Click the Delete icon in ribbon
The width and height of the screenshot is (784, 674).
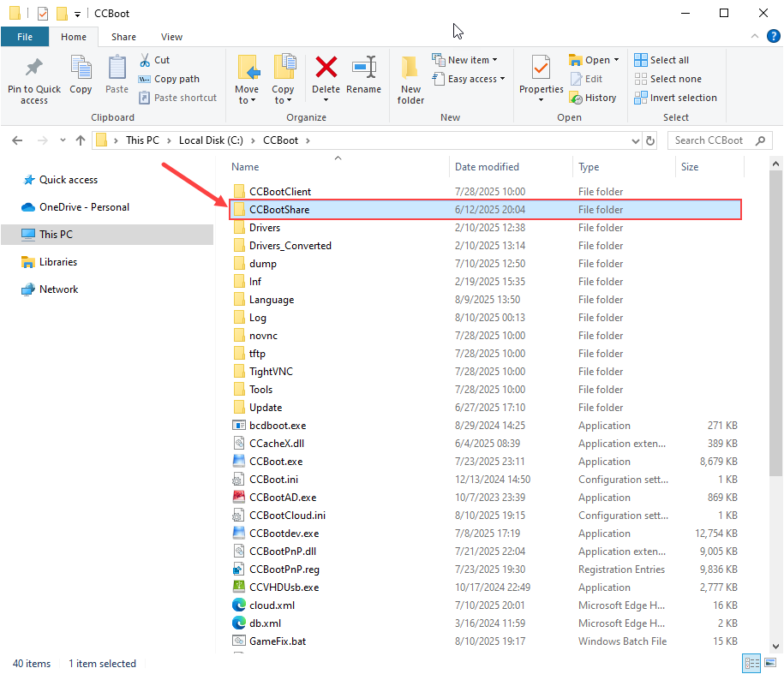pyautogui.click(x=326, y=69)
